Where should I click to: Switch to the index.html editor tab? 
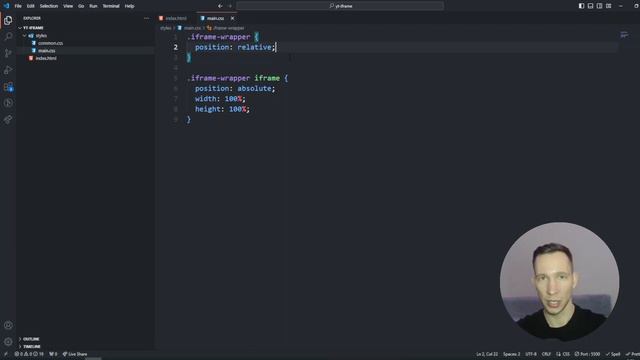click(x=176, y=18)
